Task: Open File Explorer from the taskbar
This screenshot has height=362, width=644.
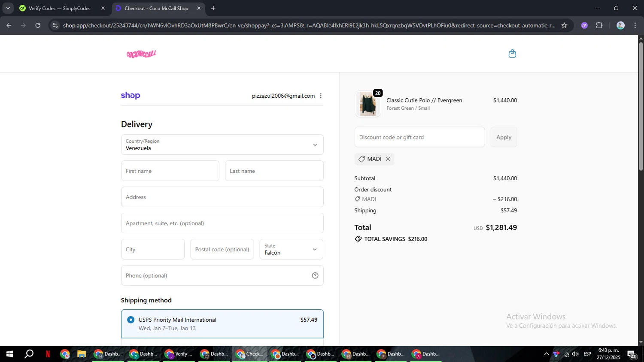Action: click(x=82, y=354)
